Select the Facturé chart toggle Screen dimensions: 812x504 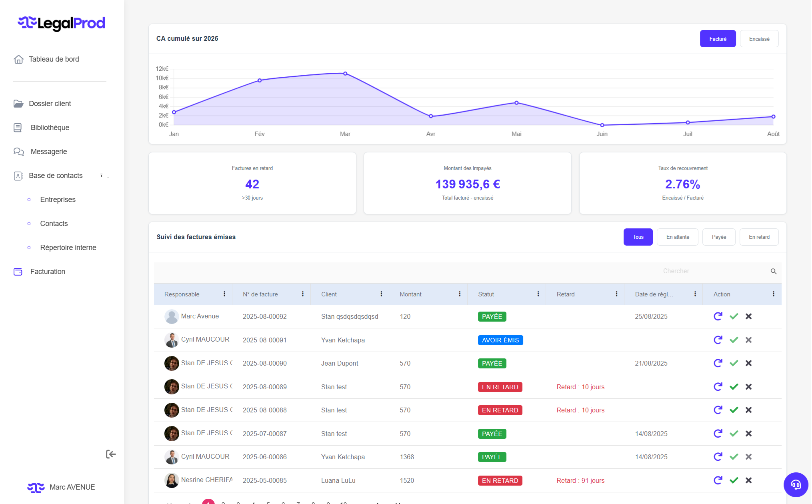tap(718, 39)
